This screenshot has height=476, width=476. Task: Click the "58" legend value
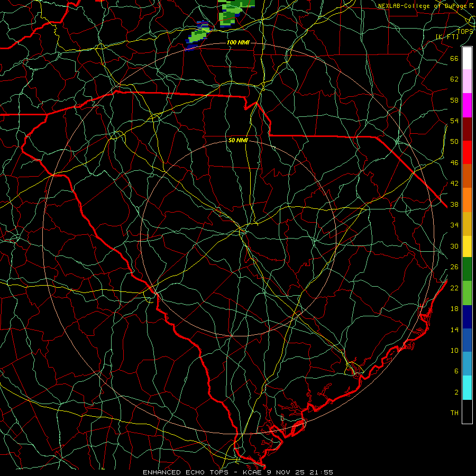[454, 100]
